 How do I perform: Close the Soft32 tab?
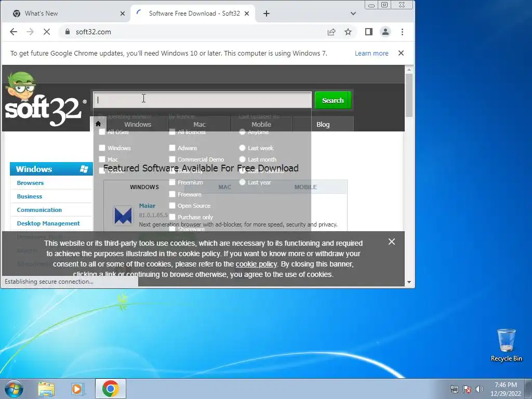247,14
